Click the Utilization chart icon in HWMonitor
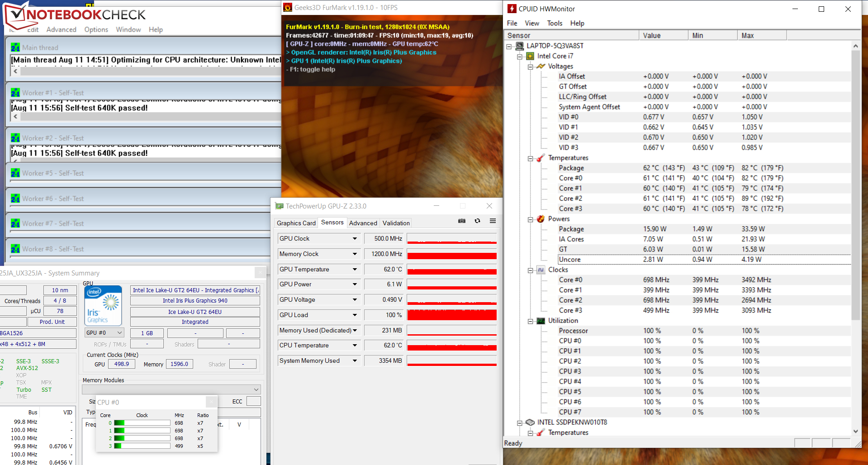Viewport: 868px width, 465px height. (541, 321)
